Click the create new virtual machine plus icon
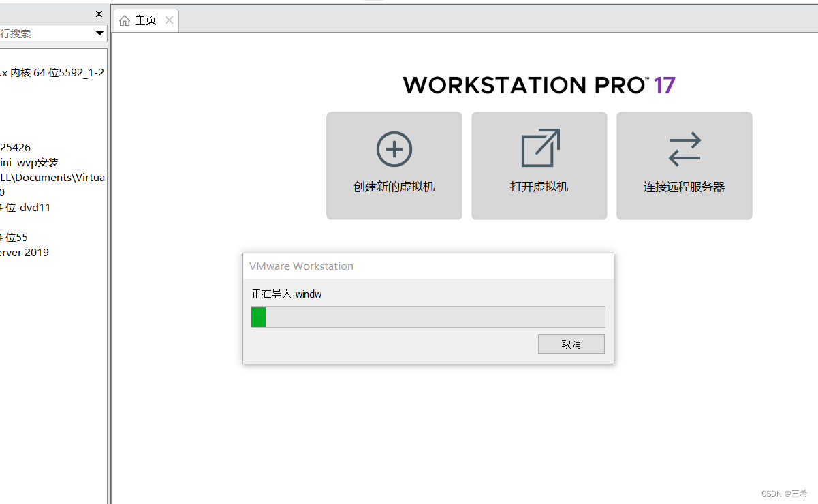Image resolution: width=818 pixels, height=504 pixels. [x=394, y=148]
